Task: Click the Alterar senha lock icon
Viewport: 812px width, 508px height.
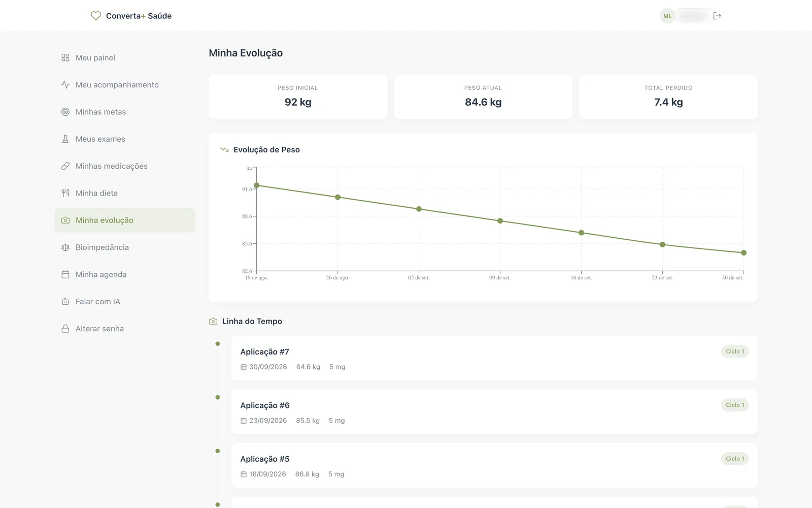Action: point(65,329)
